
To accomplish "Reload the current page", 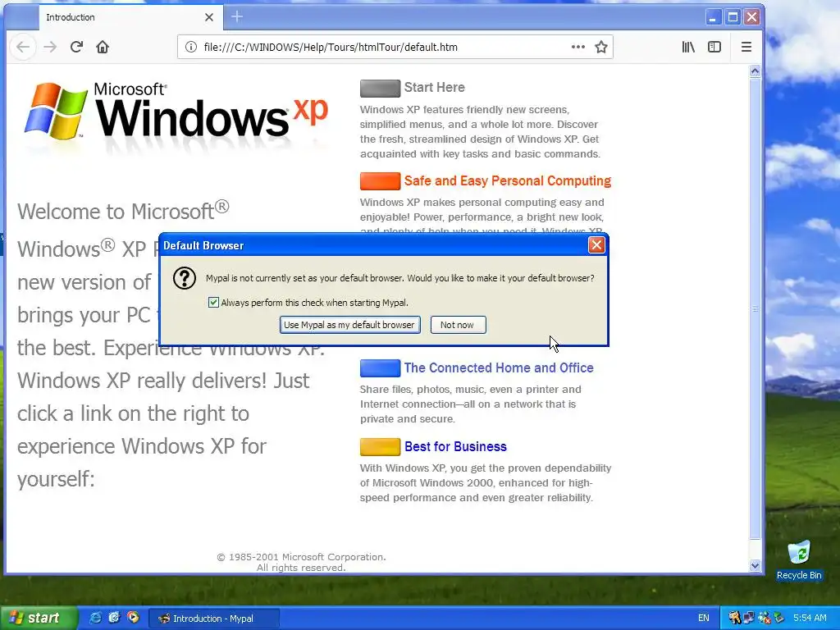I will [x=76, y=47].
